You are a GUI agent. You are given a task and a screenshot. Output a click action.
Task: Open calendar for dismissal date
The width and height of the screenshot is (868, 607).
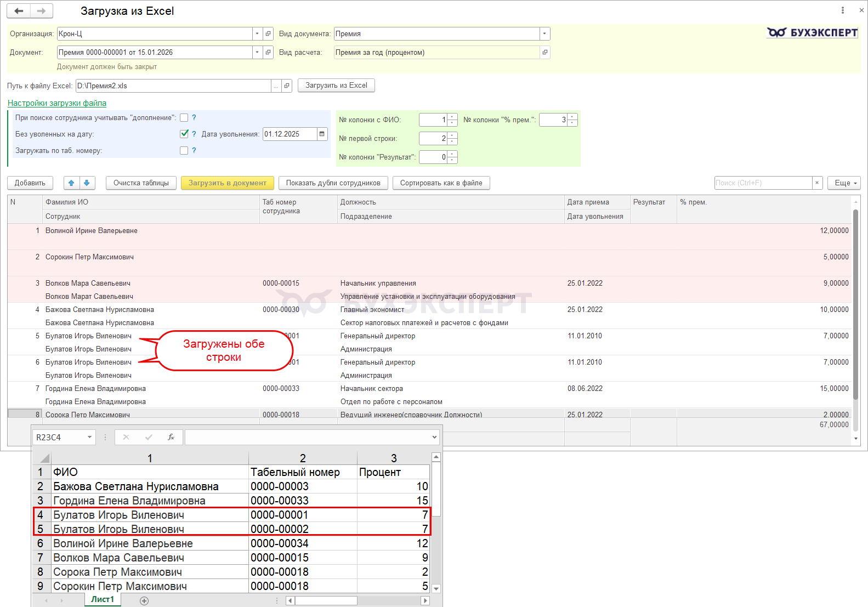click(322, 134)
